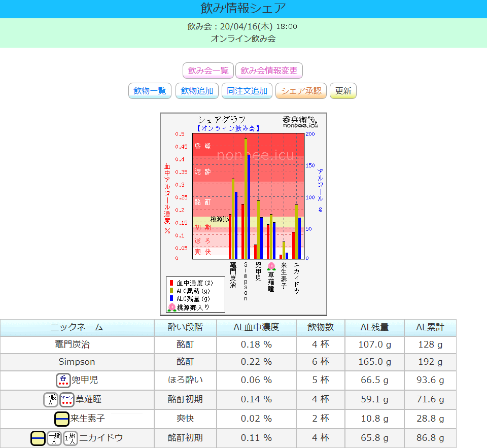Open the 飲み会一覧 page
Screen dimensions: 487x448
point(208,71)
